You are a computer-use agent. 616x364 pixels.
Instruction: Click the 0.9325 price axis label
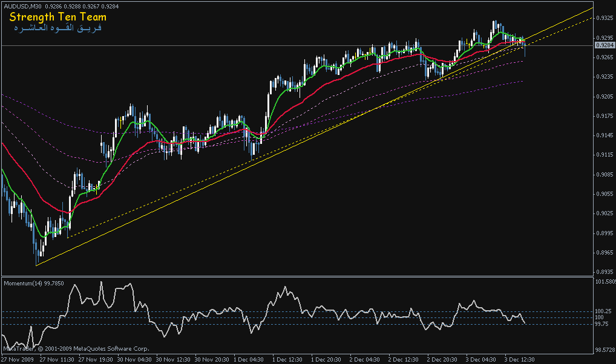click(x=603, y=18)
